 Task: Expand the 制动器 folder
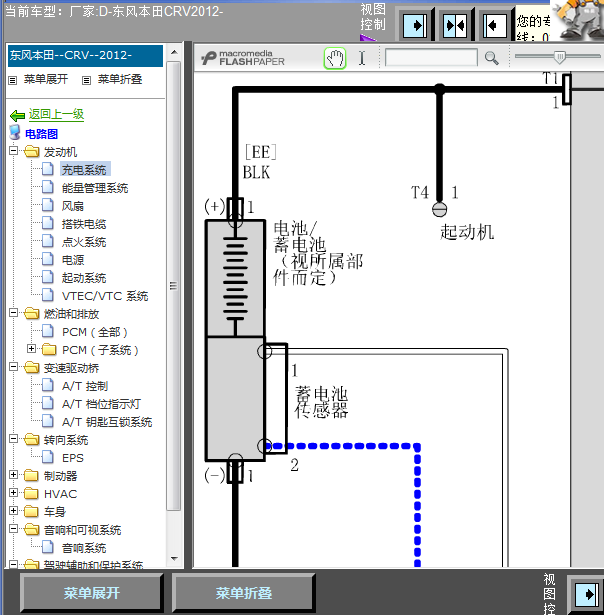[x=13, y=474]
